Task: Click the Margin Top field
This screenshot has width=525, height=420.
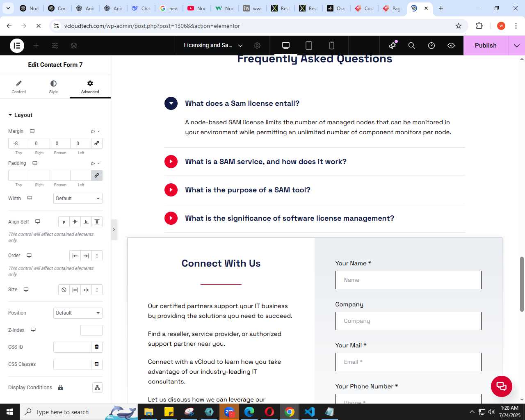Action: pos(18,143)
